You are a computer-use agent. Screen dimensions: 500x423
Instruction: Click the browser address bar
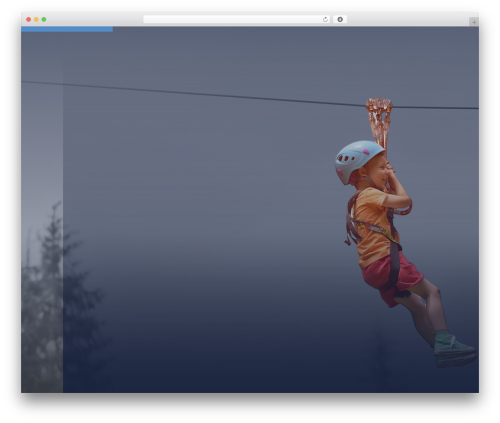click(237, 19)
